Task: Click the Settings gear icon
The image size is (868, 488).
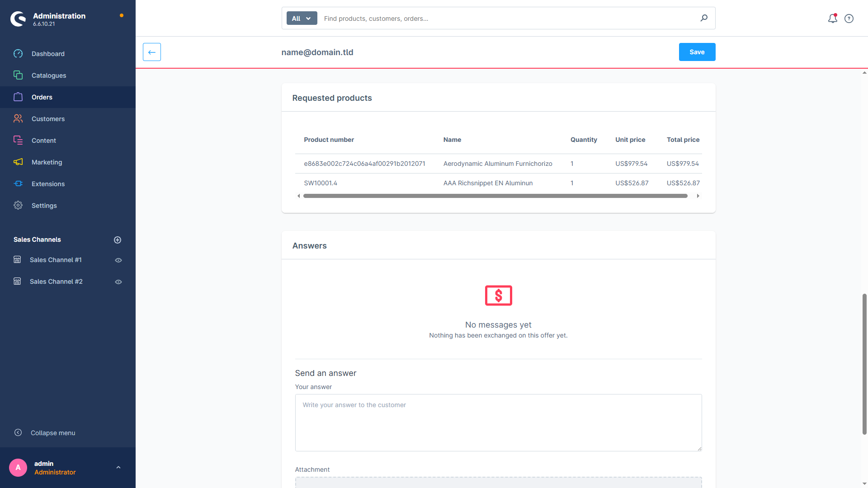Action: pos(18,206)
